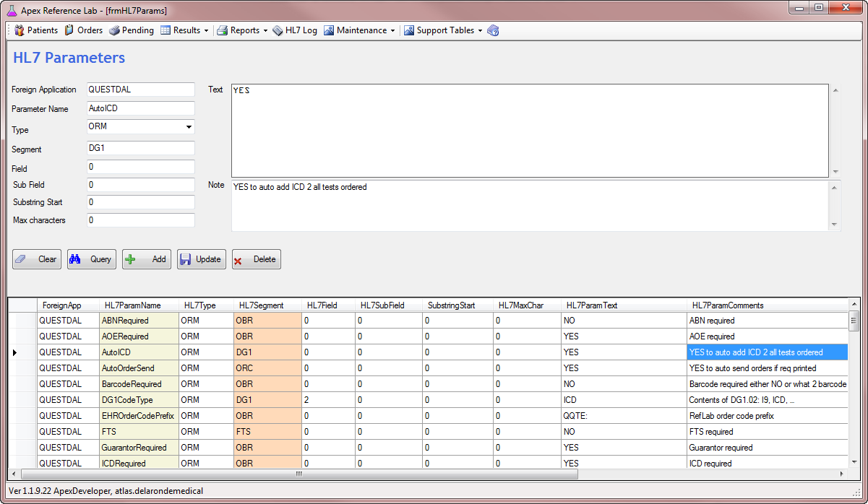The image size is (868, 504).
Task: Click inside the Note text area
Action: click(530, 206)
